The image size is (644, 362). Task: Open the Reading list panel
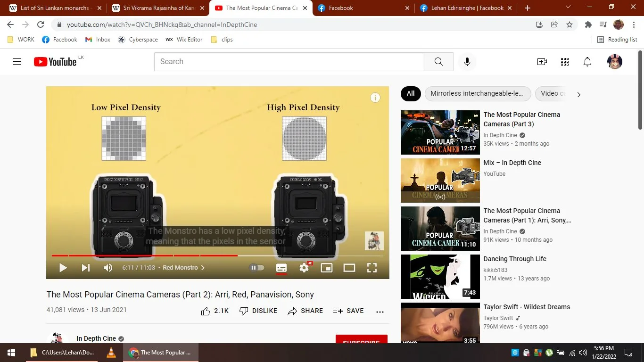pyautogui.click(x=617, y=40)
